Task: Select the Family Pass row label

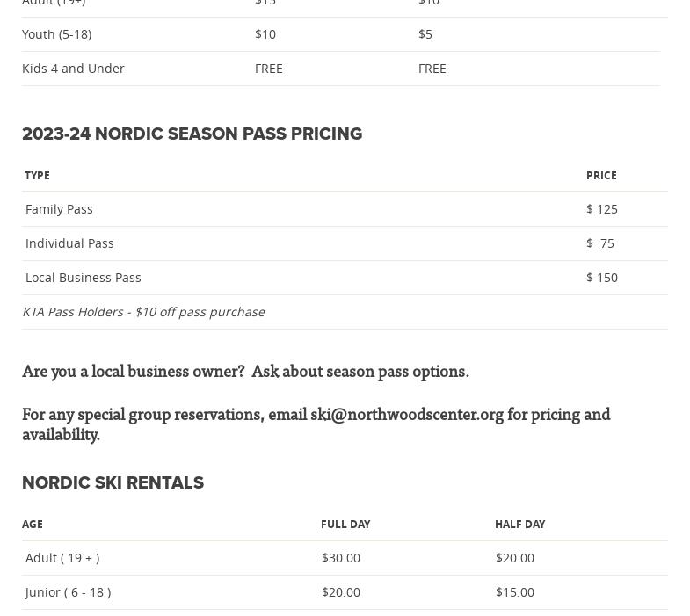Action: click(x=59, y=209)
